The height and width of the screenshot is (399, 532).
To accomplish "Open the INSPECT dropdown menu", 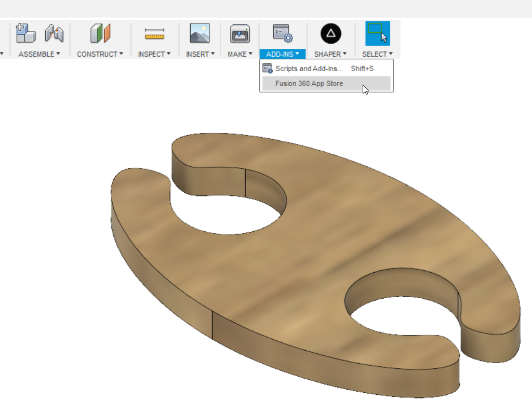I will pyautogui.click(x=154, y=54).
